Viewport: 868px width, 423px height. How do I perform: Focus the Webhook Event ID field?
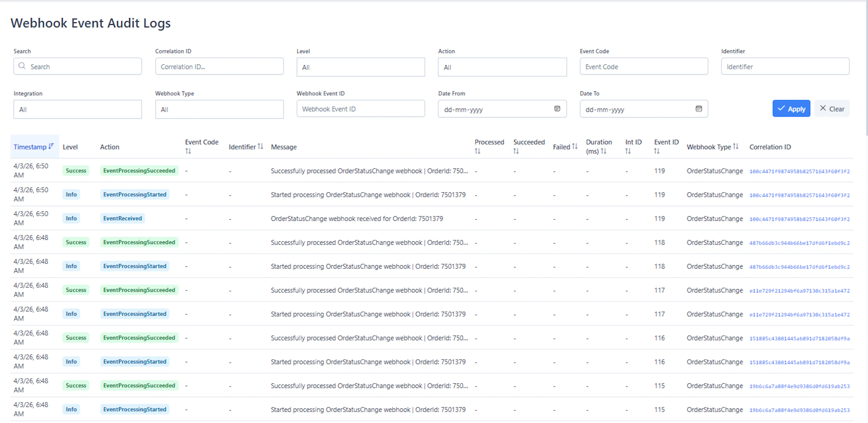coord(361,109)
